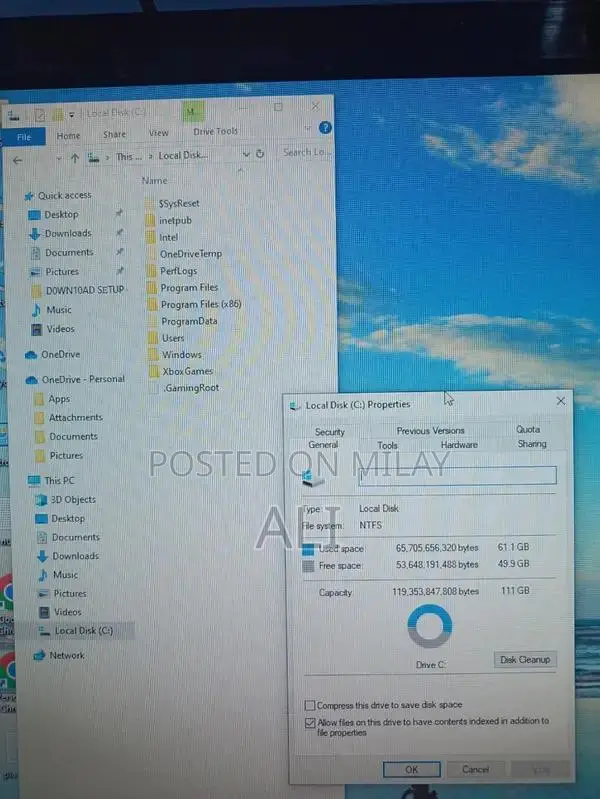Refresh the Local Disk folder view
The image size is (600, 799).
[260, 154]
